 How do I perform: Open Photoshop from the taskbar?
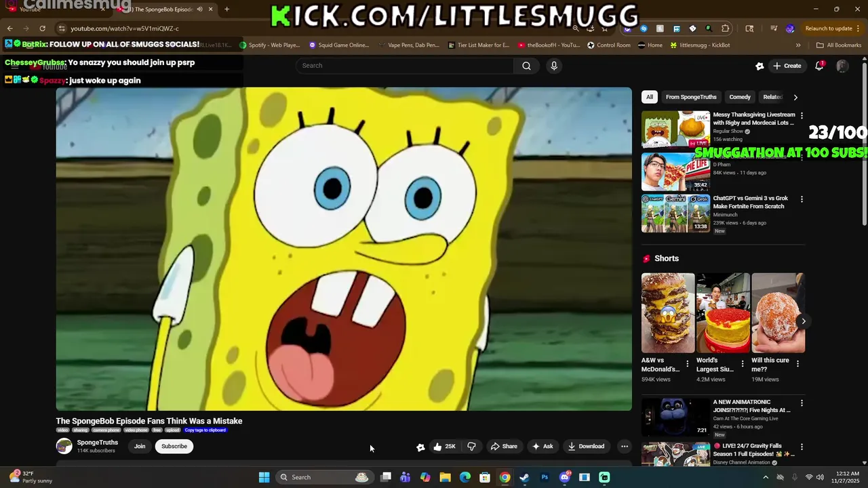[x=545, y=477]
